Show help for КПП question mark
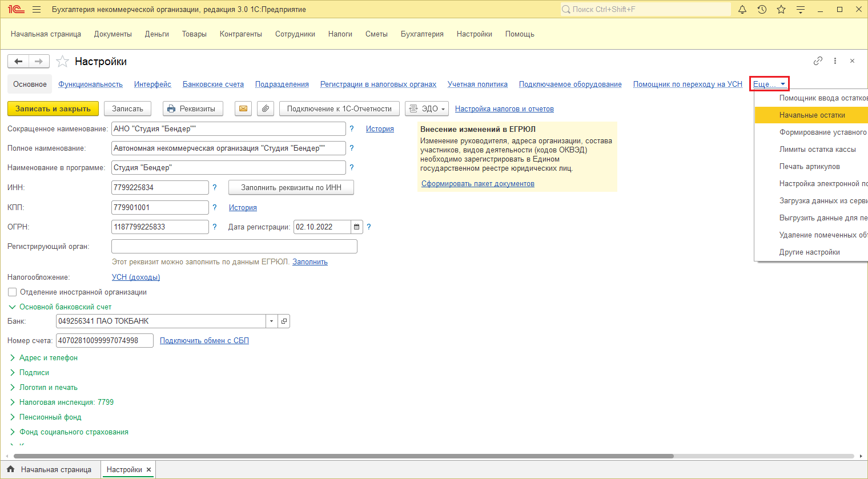The image size is (868, 479). [215, 207]
